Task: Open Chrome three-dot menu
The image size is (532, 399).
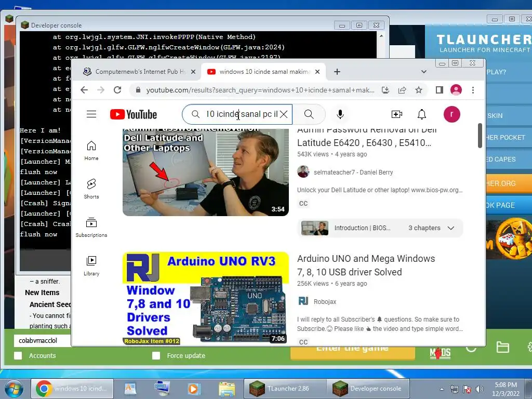Action: 473,90
